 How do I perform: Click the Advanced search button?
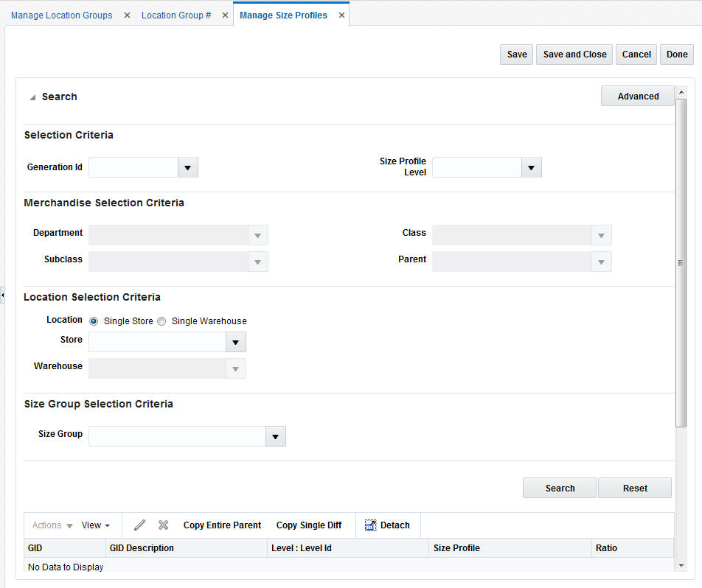click(637, 96)
